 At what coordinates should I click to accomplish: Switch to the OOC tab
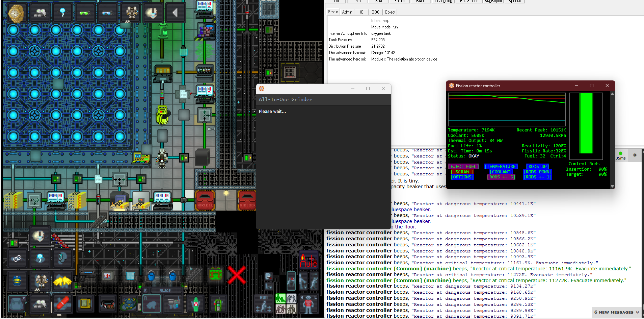(x=375, y=12)
